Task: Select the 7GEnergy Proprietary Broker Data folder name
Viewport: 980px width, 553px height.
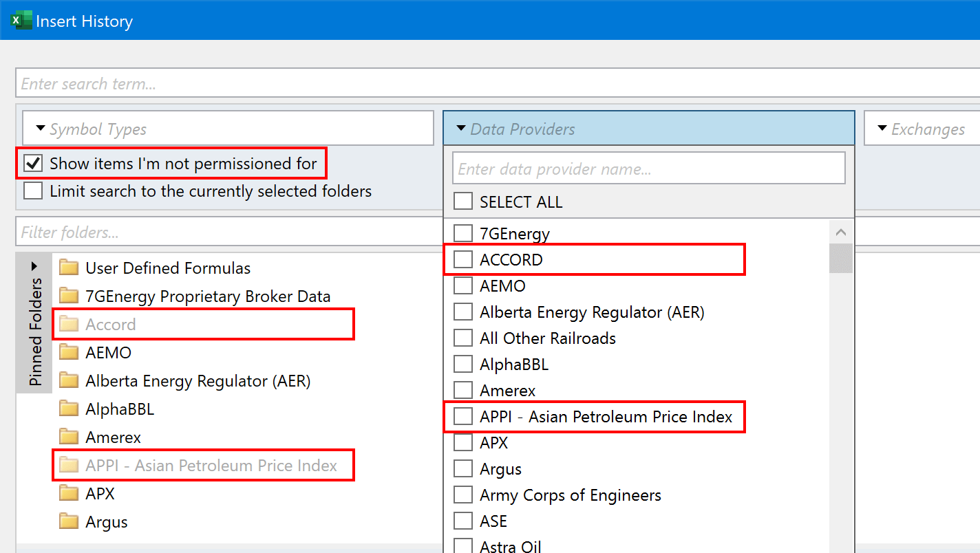Action: point(208,296)
